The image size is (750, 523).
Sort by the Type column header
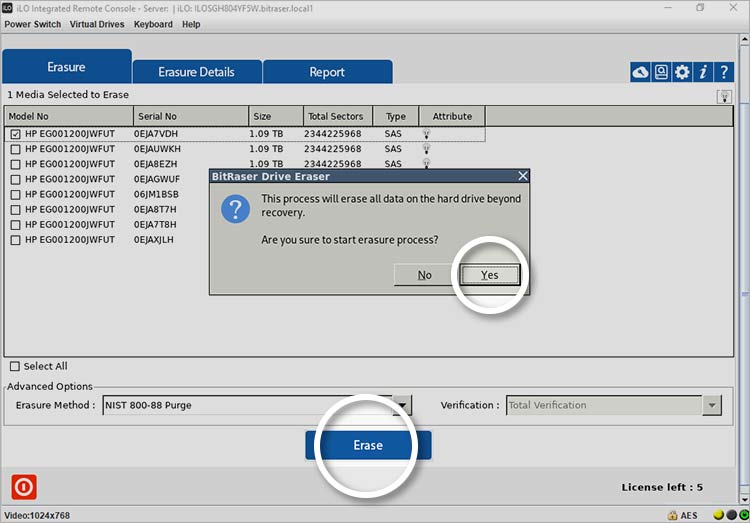(x=396, y=116)
